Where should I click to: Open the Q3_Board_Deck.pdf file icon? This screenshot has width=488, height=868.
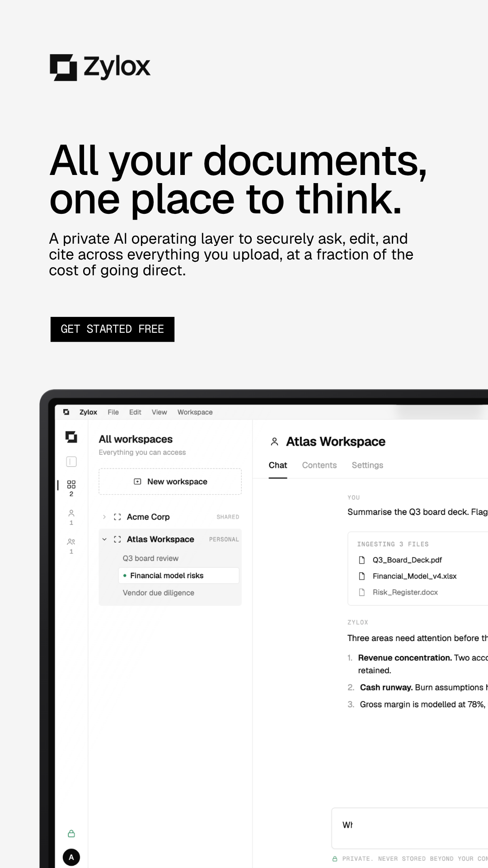tap(361, 560)
